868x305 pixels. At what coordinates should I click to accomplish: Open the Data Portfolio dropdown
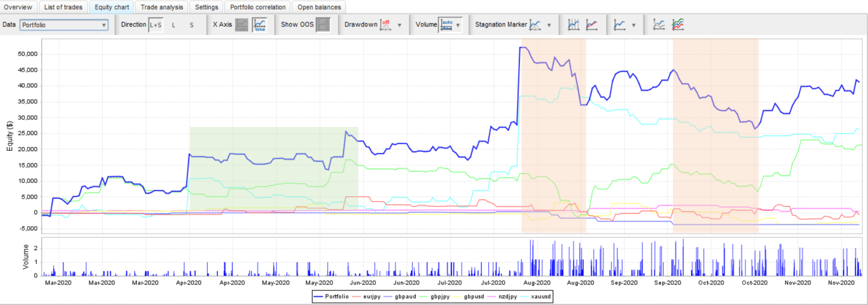click(x=64, y=25)
